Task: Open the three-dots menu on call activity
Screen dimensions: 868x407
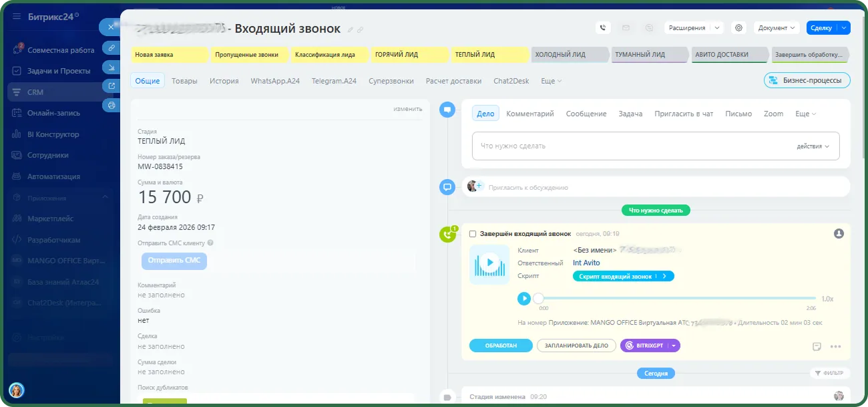Action: [x=835, y=346]
